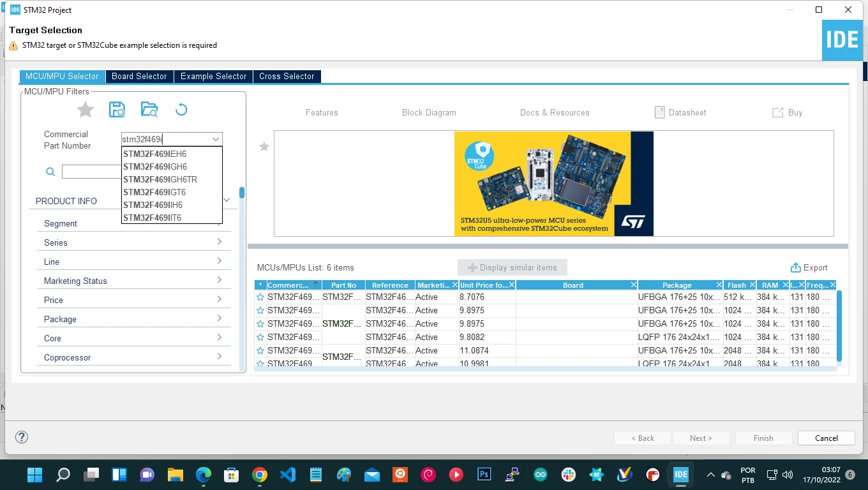868x490 pixels.
Task: Remove the Package column with its X
Action: [x=719, y=285]
